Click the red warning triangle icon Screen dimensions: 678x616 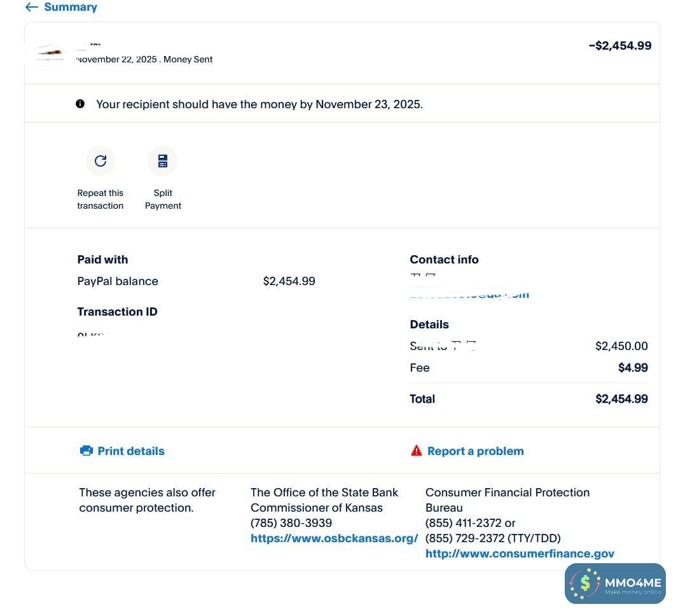coord(417,451)
